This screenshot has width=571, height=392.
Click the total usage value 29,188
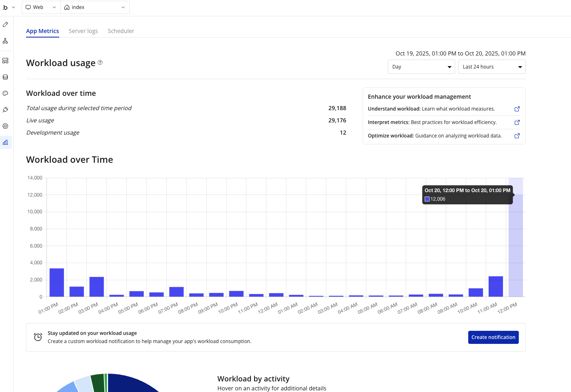click(337, 108)
